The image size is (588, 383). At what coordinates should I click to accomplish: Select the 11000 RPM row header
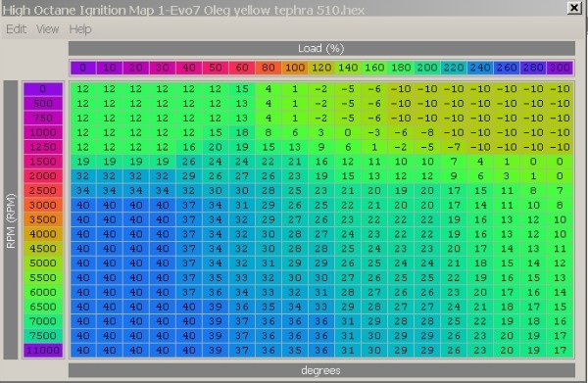coord(43,351)
